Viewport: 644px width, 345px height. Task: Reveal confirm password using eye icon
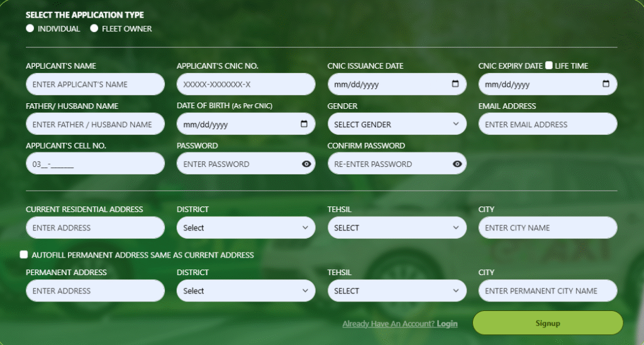pos(457,164)
